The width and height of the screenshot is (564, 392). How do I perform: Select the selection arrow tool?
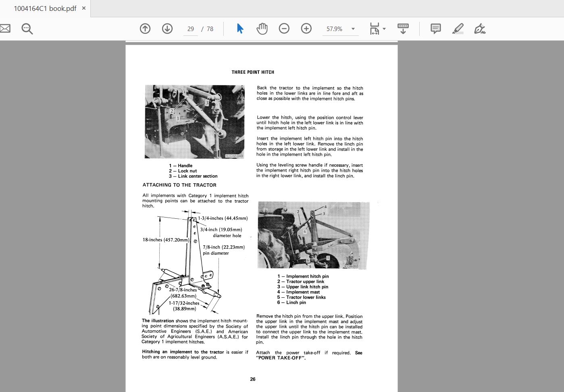click(239, 29)
